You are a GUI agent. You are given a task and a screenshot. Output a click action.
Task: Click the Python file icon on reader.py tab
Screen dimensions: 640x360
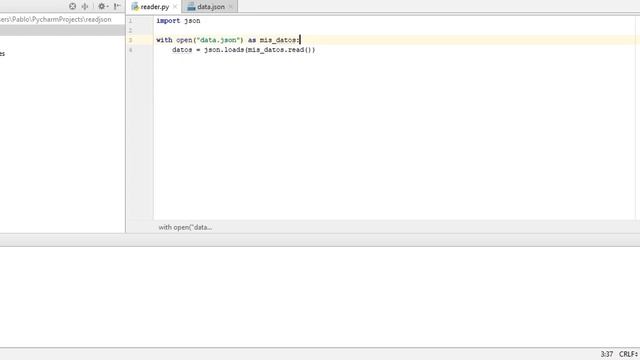tap(135, 7)
